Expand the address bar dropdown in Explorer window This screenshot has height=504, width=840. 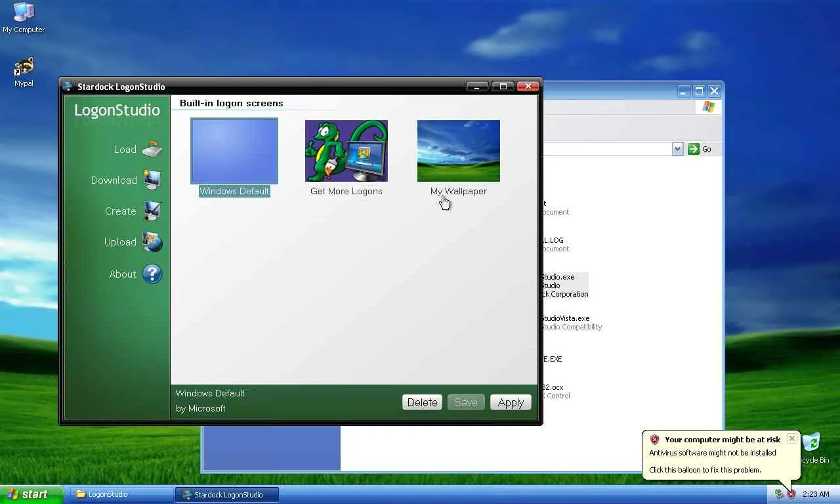coord(678,149)
